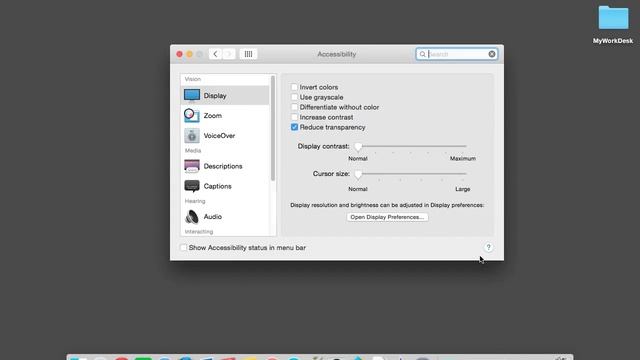Image resolution: width=640 pixels, height=360 pixels.
Task: Enable Invert colors checkbox
Action: coord(294,87)
